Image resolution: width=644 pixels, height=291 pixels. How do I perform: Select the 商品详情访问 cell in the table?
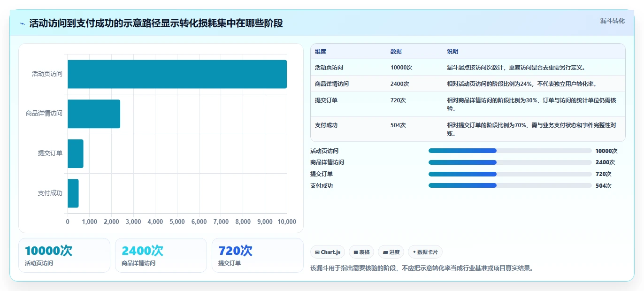pos(332,84)
